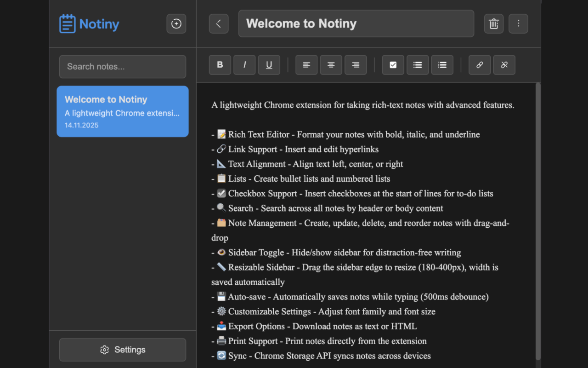Click the line starting 'A lightweight Chrome extension'
588x368 pixels.
pyautogui.click(x=363, y=105)
